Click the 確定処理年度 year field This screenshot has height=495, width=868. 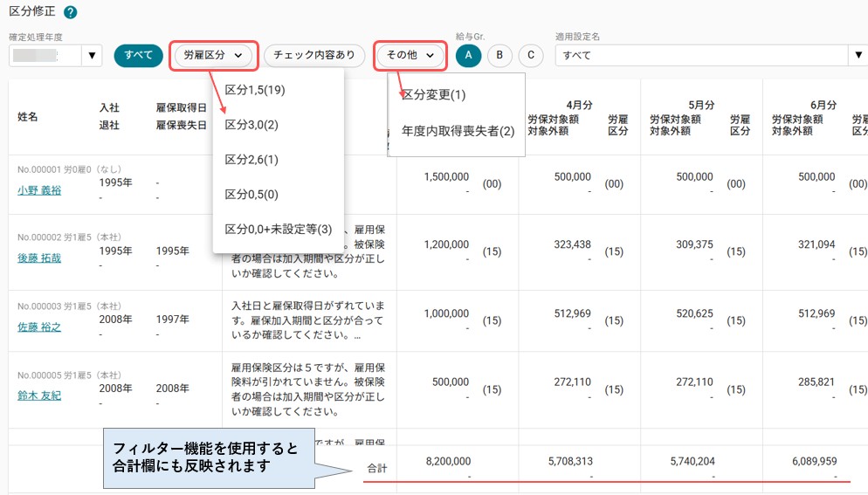click(x=45, y=55)
